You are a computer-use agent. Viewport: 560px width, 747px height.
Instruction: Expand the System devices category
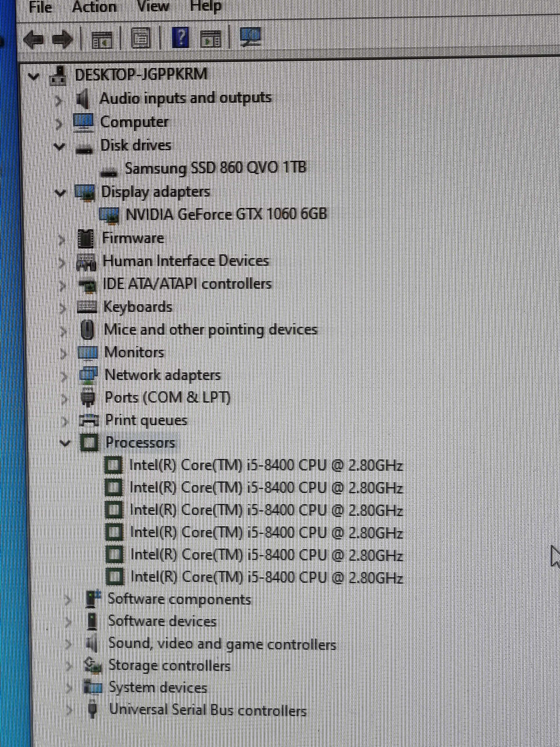click(x=69, y=688)
